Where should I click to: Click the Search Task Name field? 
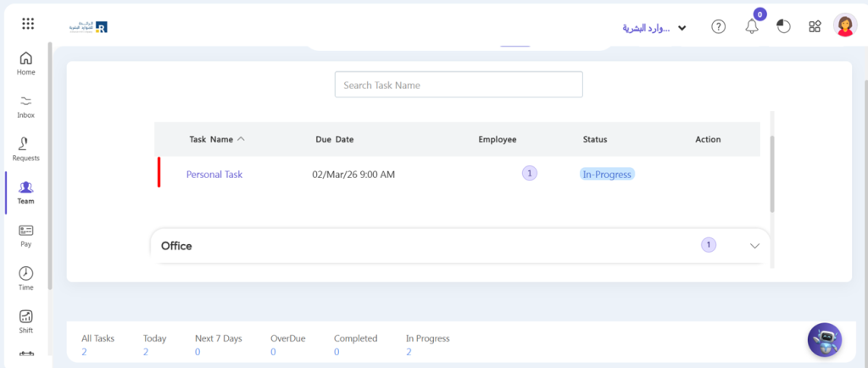tap(459, 85)
